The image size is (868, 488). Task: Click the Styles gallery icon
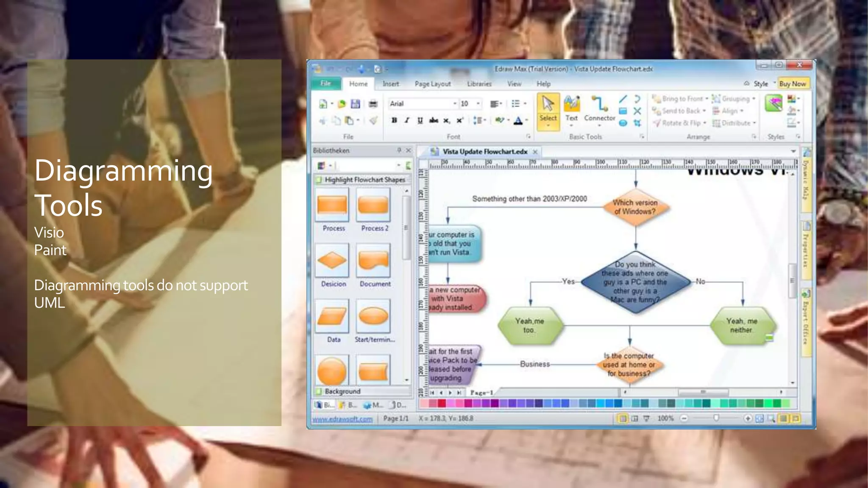pyautogui.click(x=773, y=103)
